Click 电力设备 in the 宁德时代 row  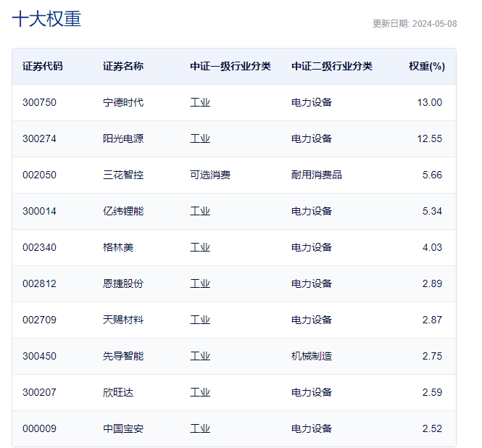tap(312, 102)
